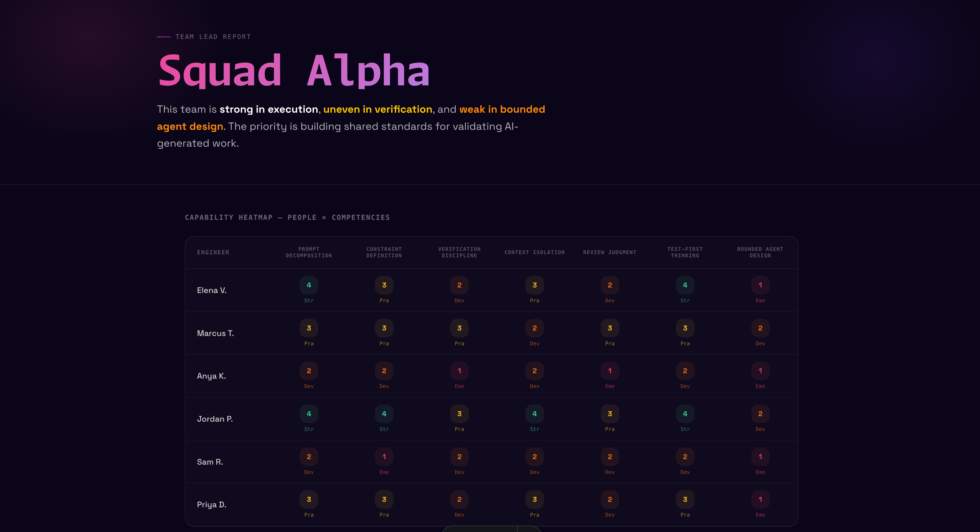Open Anya K.'s Review Judgment score 1

tap(610, 371)
